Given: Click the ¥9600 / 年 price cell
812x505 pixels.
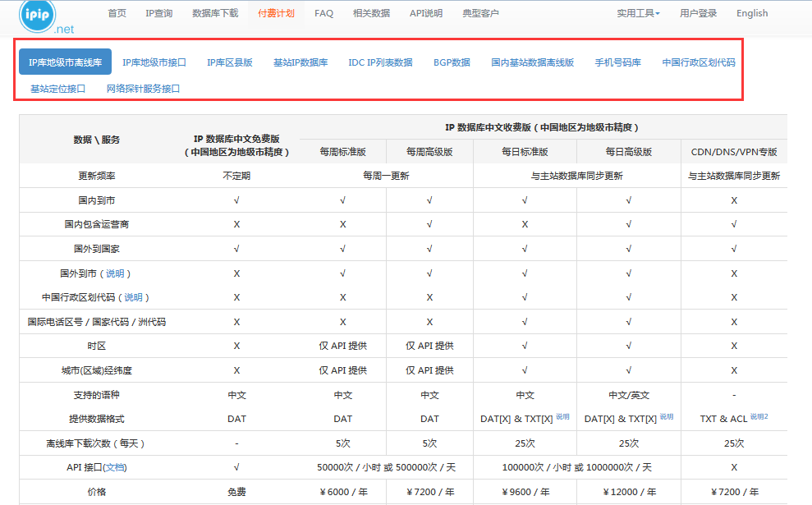Looking at the screenshot, I should [x=525, y=492].
